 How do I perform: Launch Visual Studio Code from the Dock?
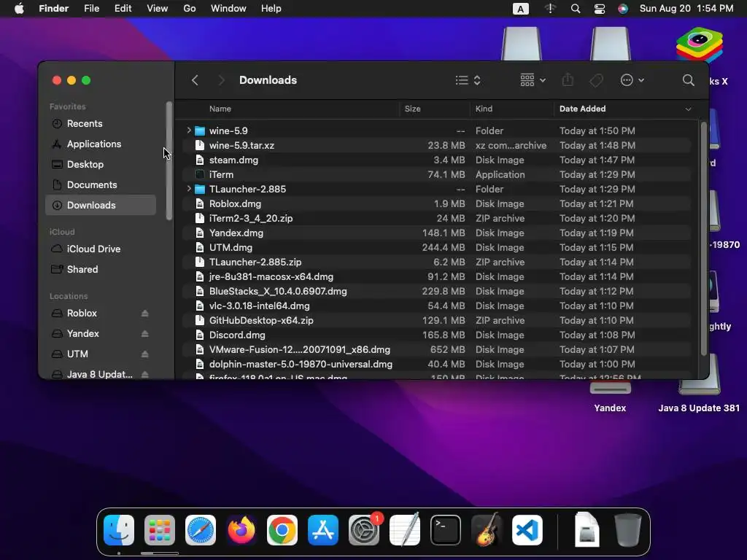click(527, 530)
